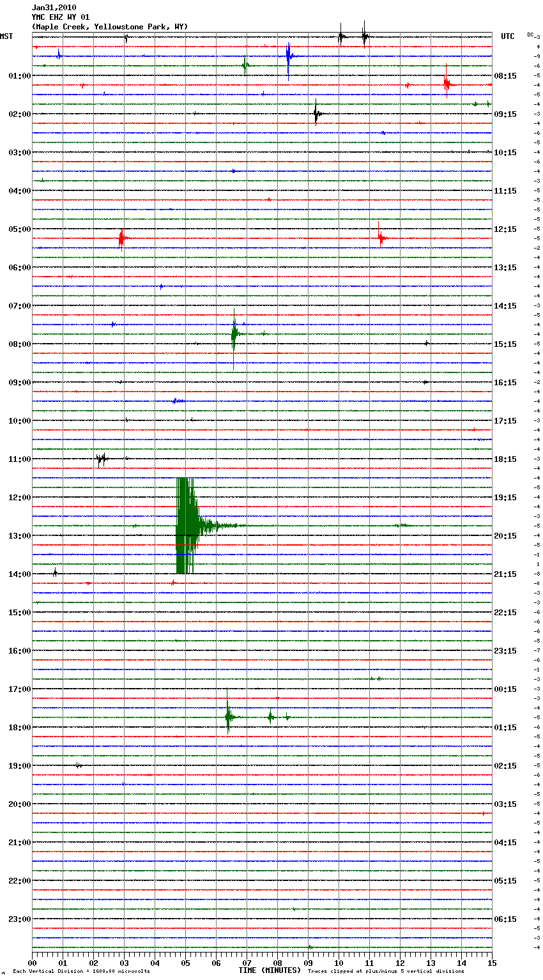Viewport: 543px width, 980px height.
Task: Click the UTC time label "17:15"
Action: click(505, 421)
